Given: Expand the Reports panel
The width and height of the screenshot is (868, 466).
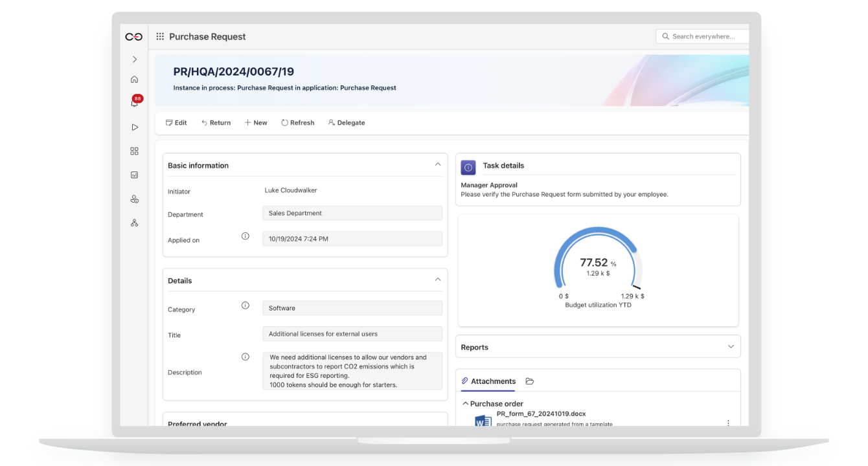Looking at the screenshot, I should [x=731, y=347].
